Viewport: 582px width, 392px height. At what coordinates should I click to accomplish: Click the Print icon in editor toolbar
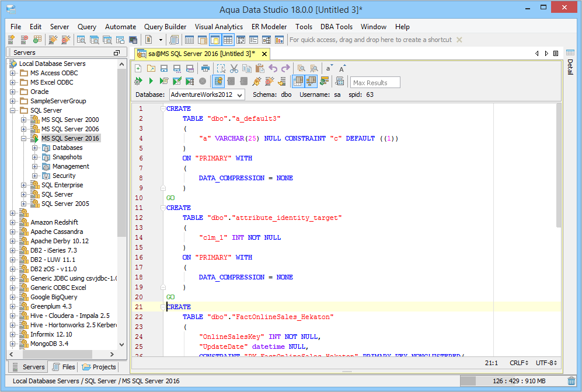point(205,68)
